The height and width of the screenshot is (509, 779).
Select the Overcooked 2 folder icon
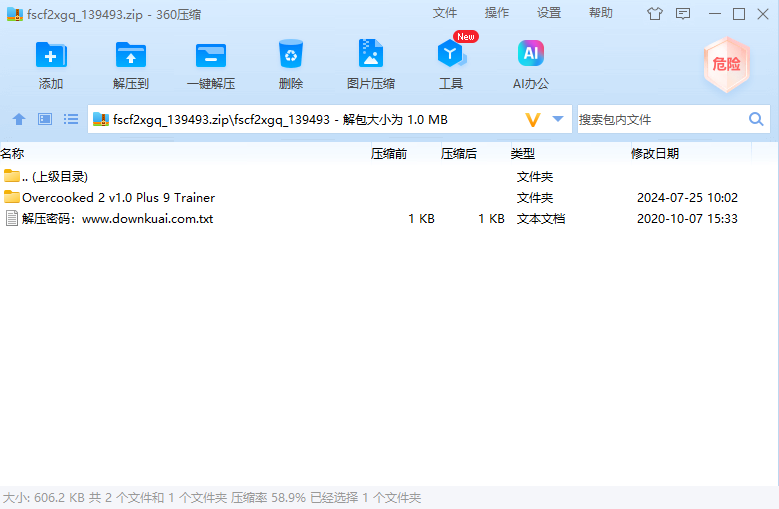11,197
